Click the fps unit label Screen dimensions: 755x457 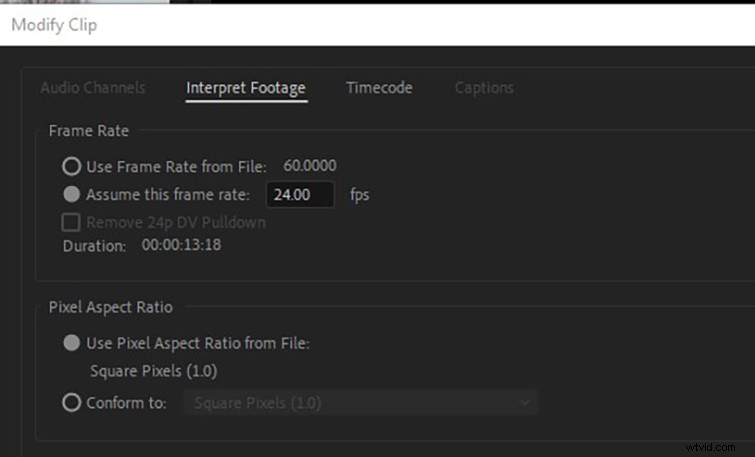click(359, 195)
